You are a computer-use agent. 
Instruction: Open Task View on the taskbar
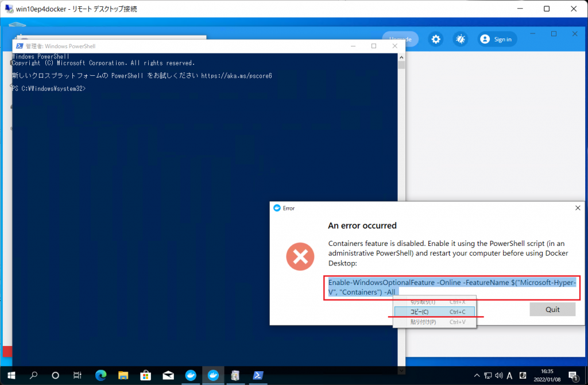[78, 375]
